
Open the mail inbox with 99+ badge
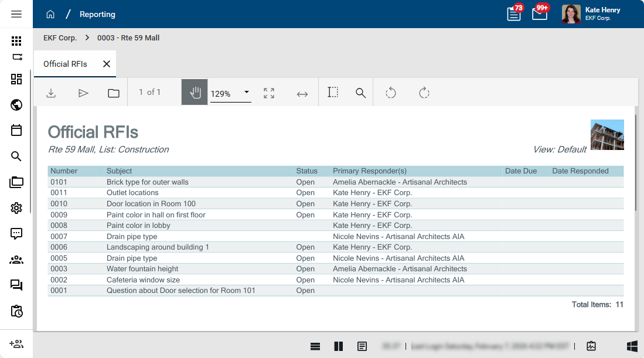(x=539, y=14)
